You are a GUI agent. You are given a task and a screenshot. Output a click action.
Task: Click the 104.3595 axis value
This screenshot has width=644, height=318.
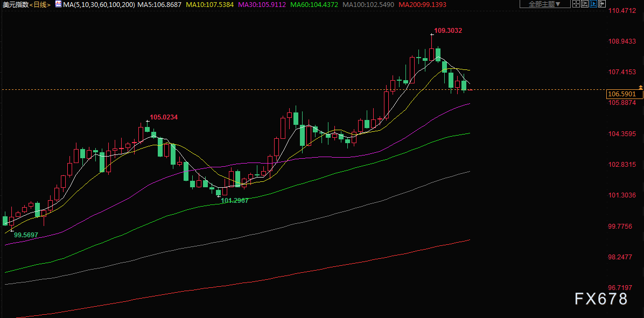622,134
